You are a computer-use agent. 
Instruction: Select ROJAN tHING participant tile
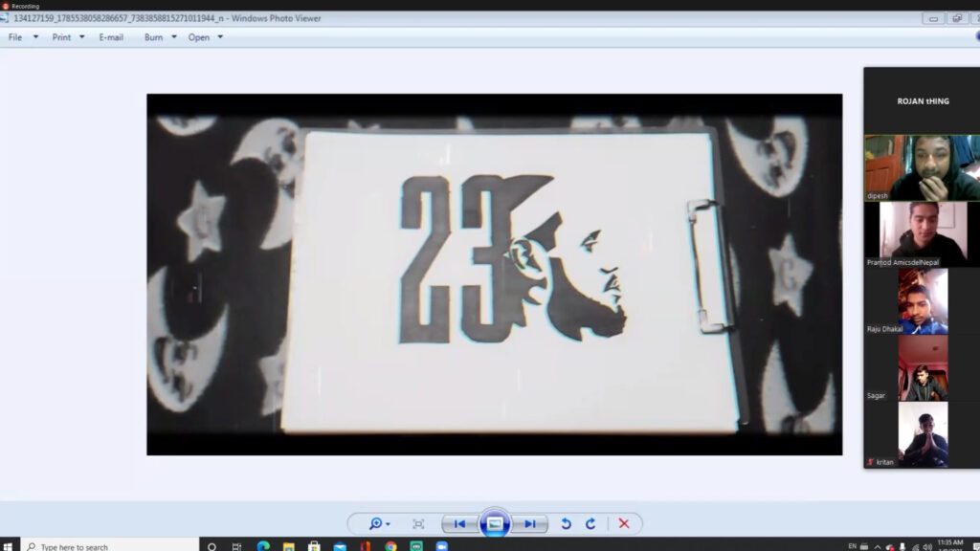pyautogui.click(x=923, y=100)
